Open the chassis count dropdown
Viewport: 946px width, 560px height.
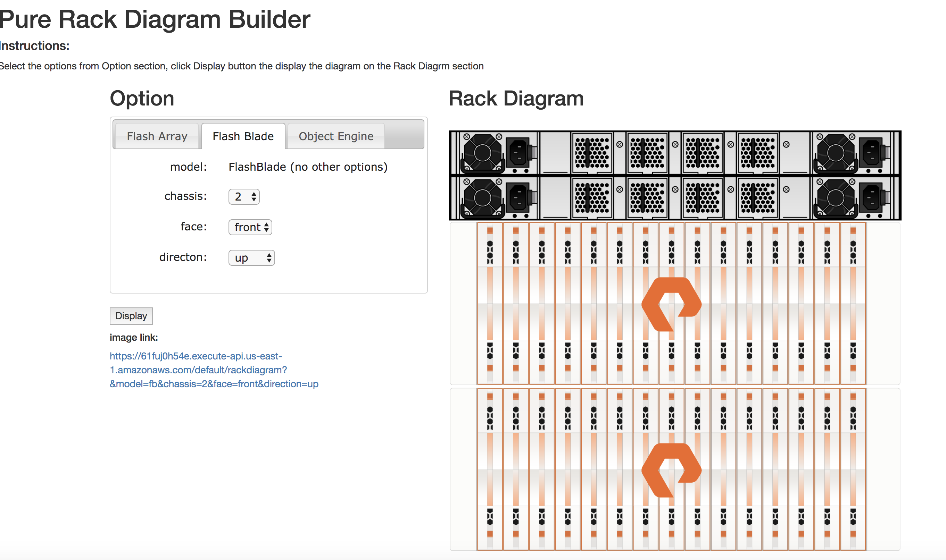pos(243,197)
